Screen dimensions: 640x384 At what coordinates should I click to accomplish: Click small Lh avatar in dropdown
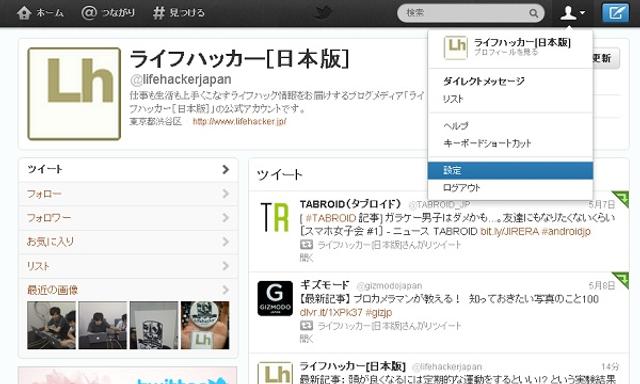456,47
